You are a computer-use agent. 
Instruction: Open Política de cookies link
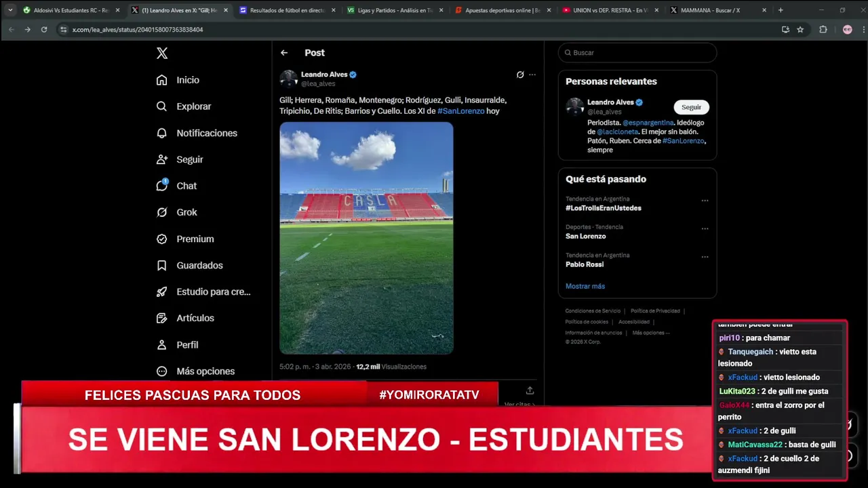pyautogui.click(x=587, y=322)
